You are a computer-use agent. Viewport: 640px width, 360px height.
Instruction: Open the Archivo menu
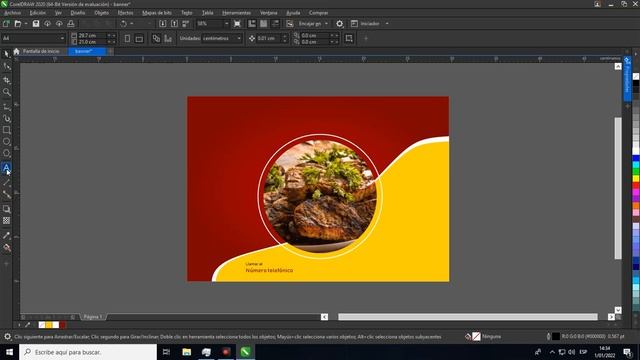point(12,13)
